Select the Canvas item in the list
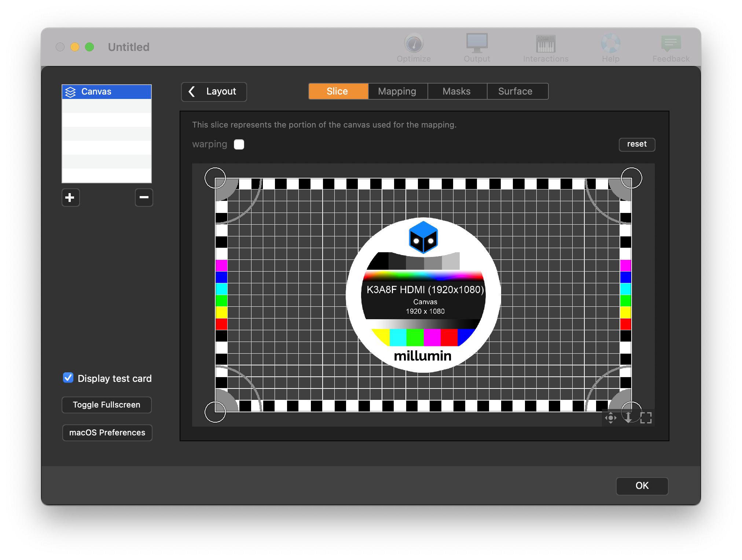 (107, 92)
